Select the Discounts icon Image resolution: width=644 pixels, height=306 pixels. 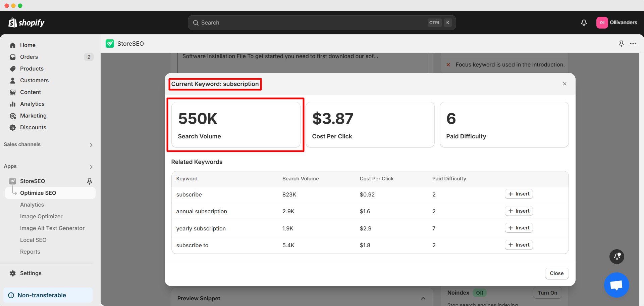tap(12, 127)
